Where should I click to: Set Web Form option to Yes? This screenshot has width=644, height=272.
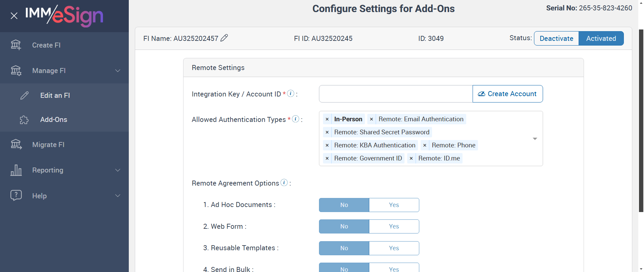394,226
